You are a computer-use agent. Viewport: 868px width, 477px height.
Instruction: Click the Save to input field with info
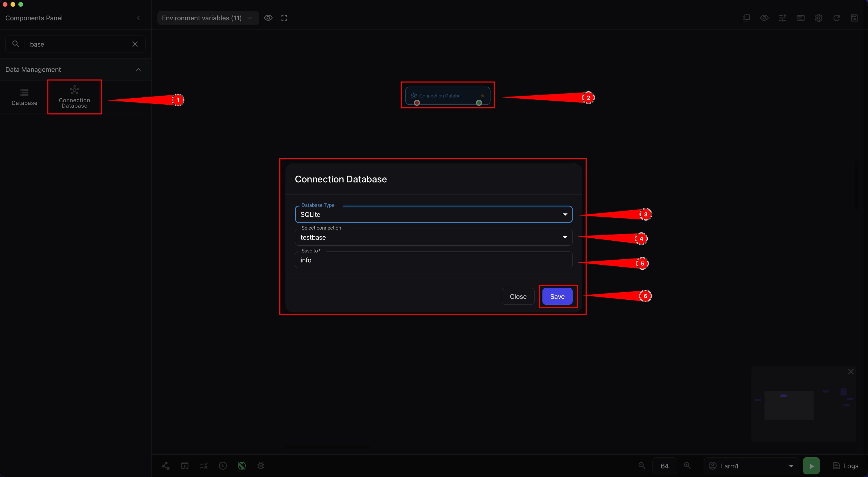[433, 260]
